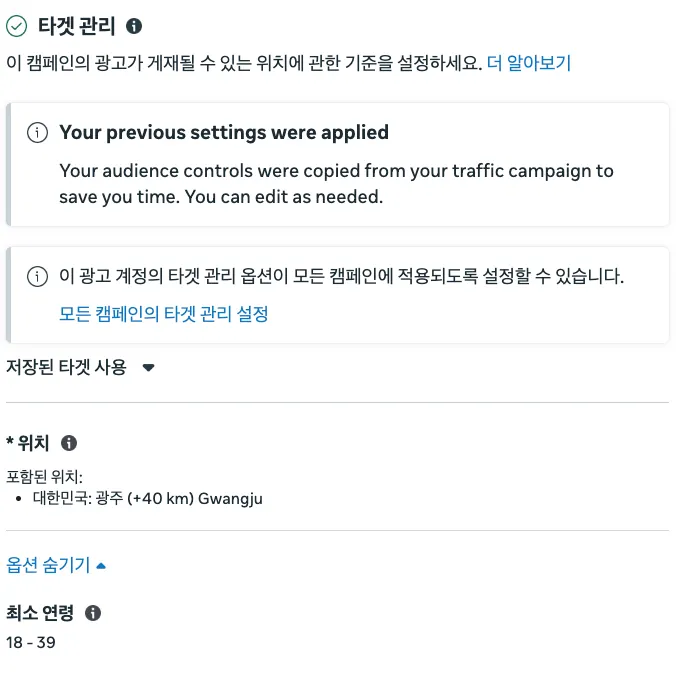The image size is (676, 674).
Task: Click the 이 캠페인의 광고가 게재될 description text
Action: tap(243, 63)
